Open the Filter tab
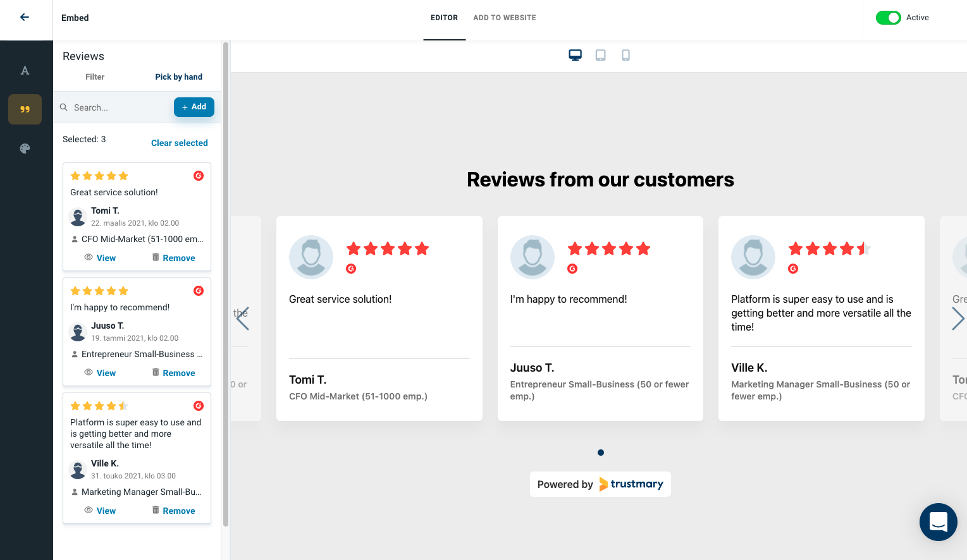 (95, 76)
